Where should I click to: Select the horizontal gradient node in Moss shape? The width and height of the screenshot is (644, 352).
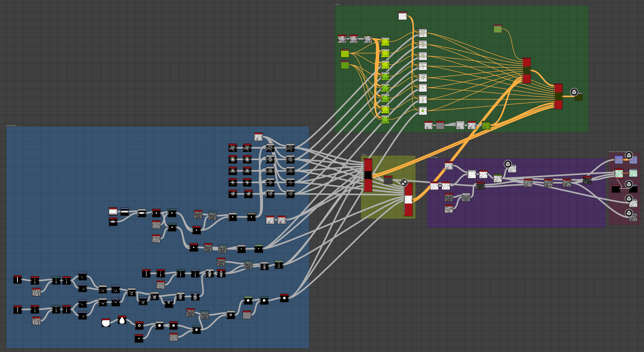pos(113,212)
